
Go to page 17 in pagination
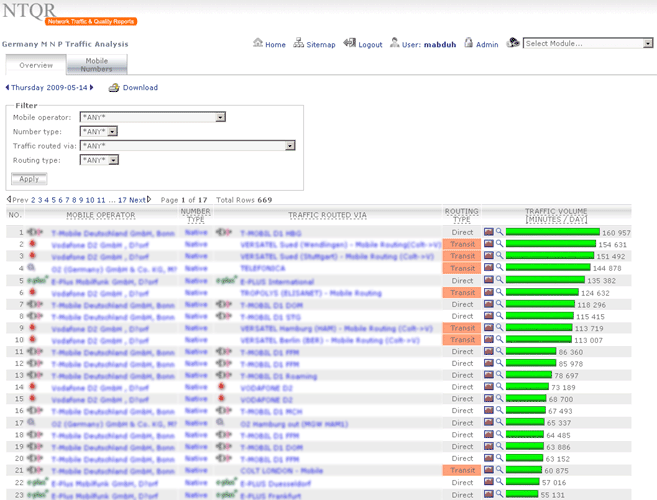(121, 200)
